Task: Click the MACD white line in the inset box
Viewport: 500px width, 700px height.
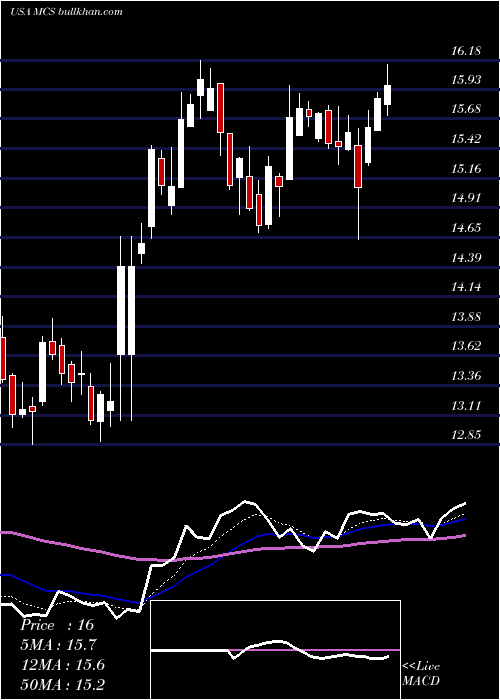Action: [270, 650]
